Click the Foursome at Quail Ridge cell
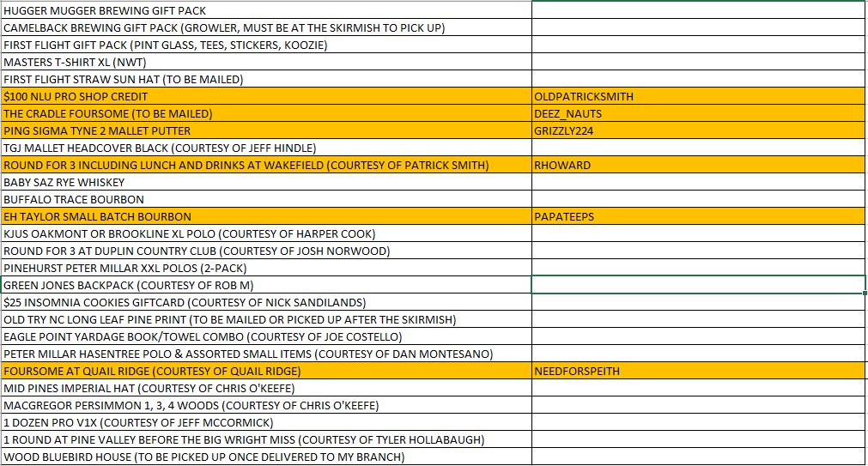Screen dimensions: 868x466 266,372
